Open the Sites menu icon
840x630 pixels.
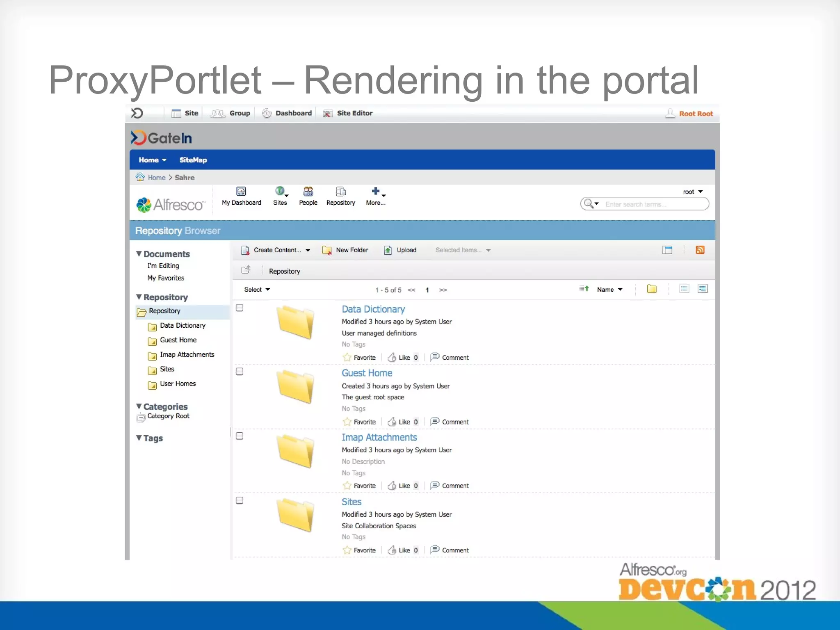tap(280, 196)
